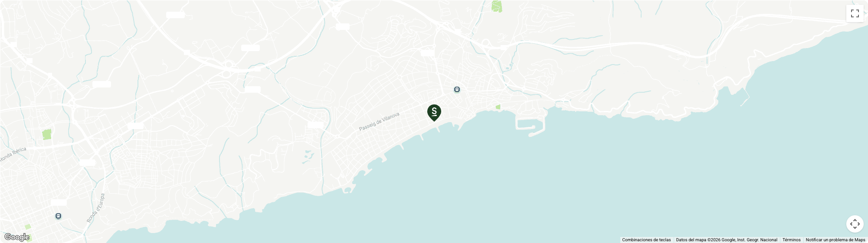Click the large marina harbor on the coast
This screenshot has height=243, width=868.
(x=530, y=123)
